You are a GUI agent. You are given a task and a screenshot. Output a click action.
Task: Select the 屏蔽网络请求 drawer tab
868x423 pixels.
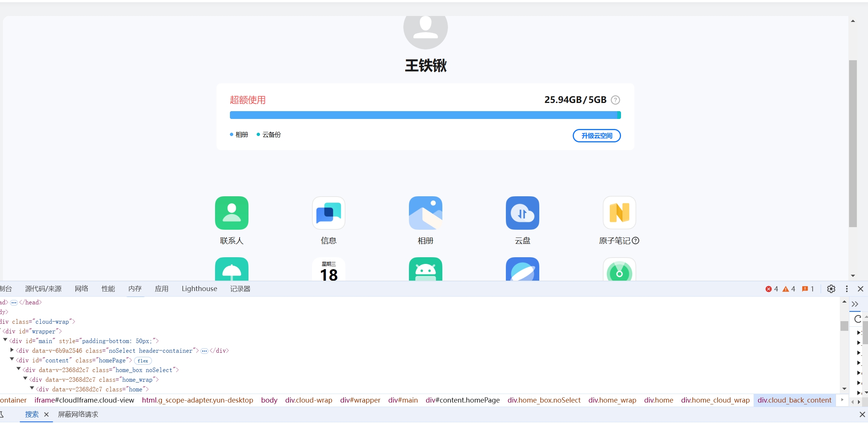click(x=78, y=414)
